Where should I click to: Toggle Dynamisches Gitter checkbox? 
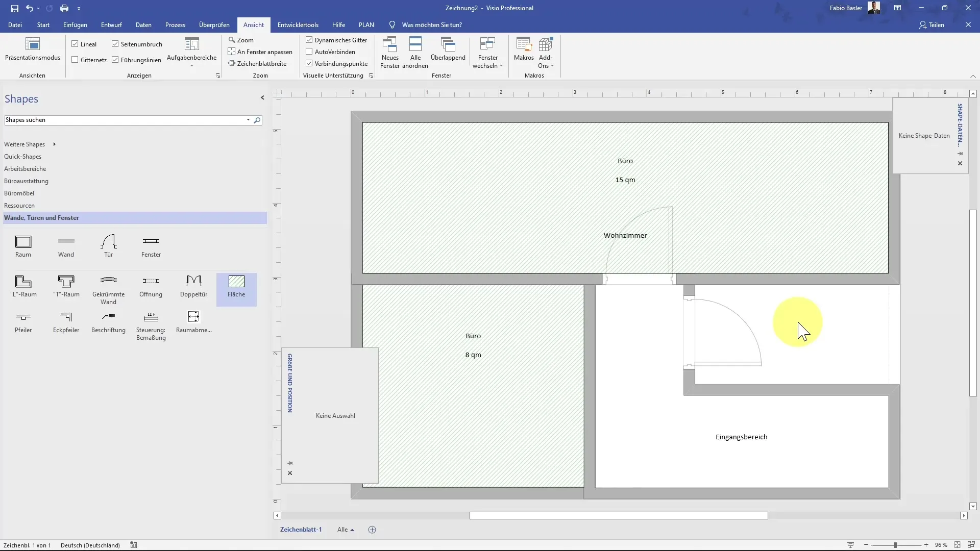tap(309, 40)
